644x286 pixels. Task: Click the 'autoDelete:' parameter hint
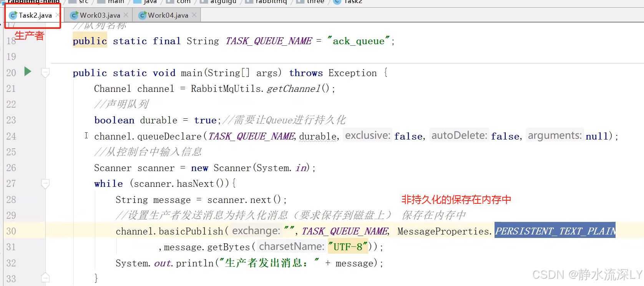(x=459, y=135)
